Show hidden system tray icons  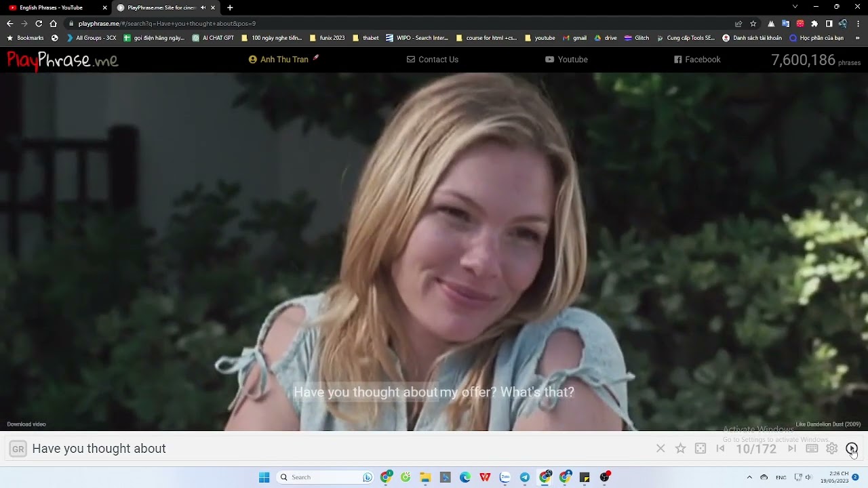[749, 477]
